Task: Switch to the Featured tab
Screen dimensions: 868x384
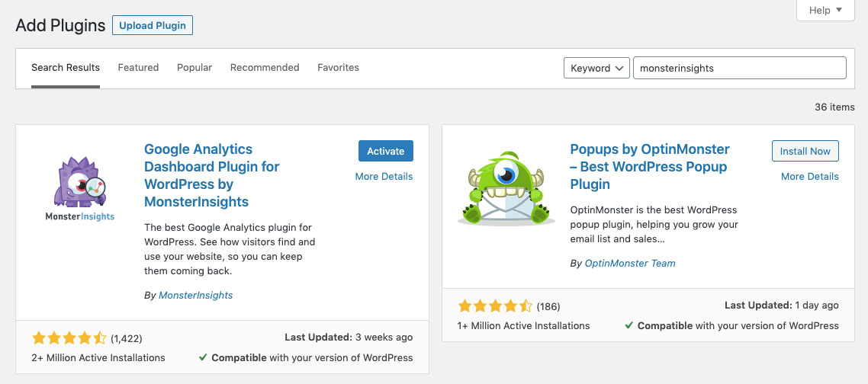Action: (138, 68)
